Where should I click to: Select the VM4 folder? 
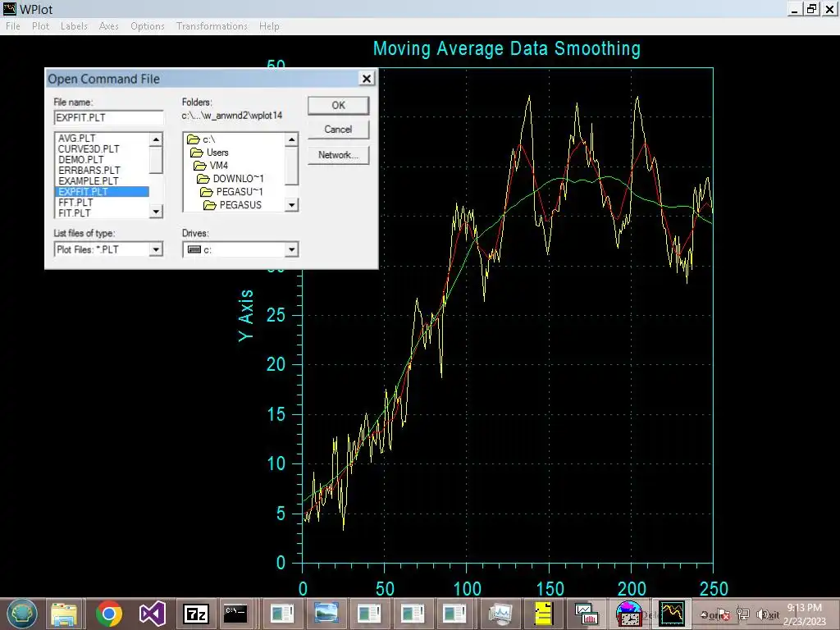[211, 166]
